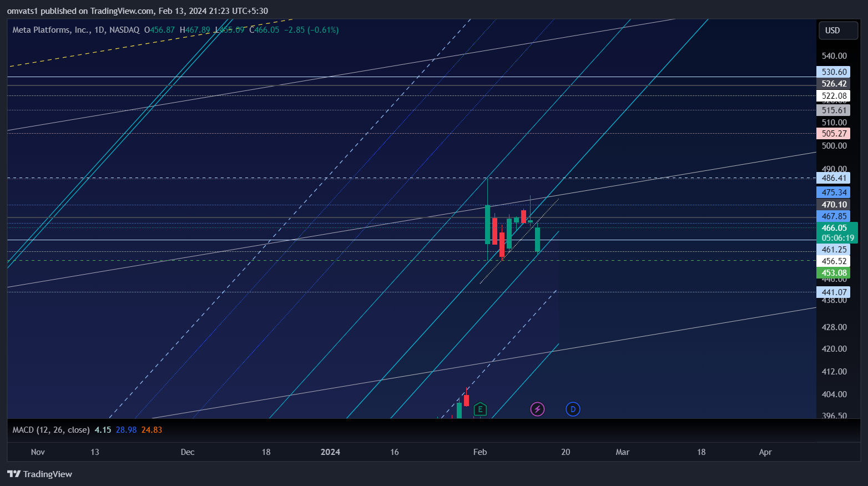
Task: Click the yellow dashed trendline
Action: click(150, 44)
